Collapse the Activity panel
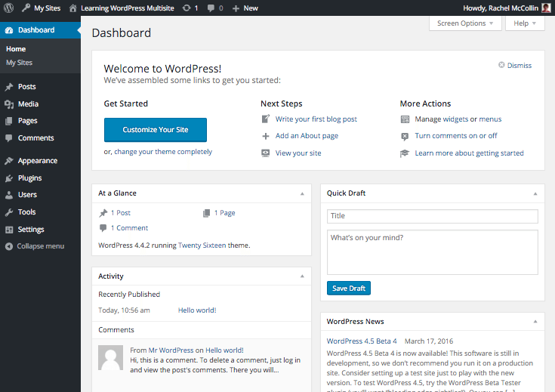 (302, 276)
